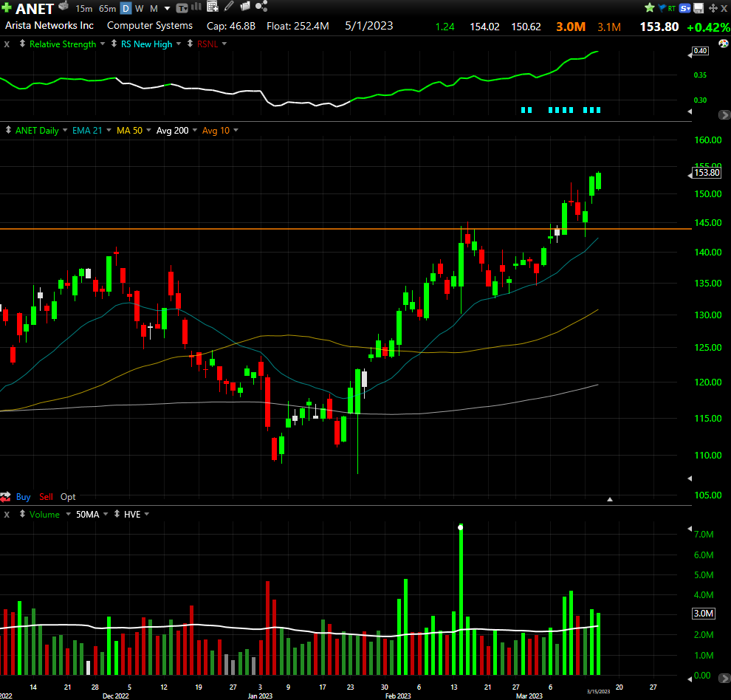
Task: Click the green plus add icon beside ANET
Action: (6, 7)
